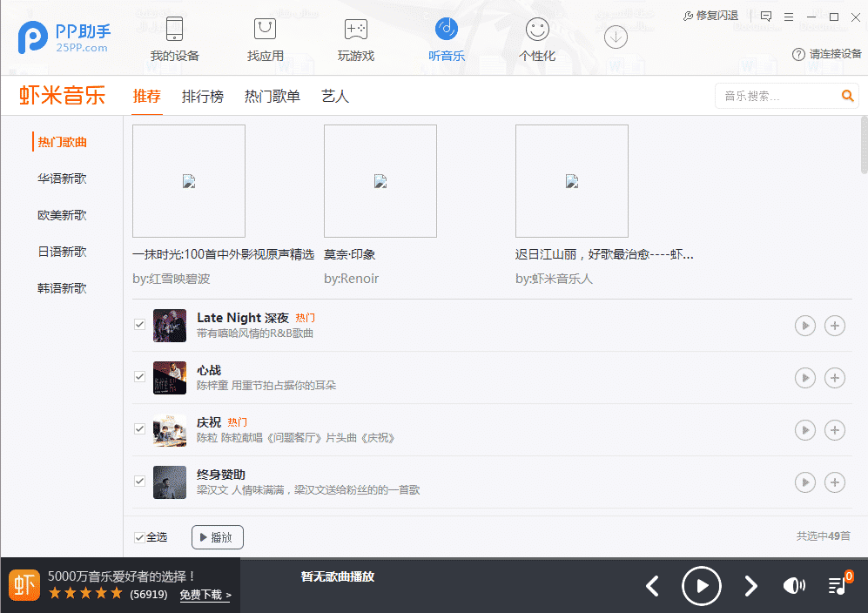Toggle the volume speaker icon

click(x=794, y=586)
